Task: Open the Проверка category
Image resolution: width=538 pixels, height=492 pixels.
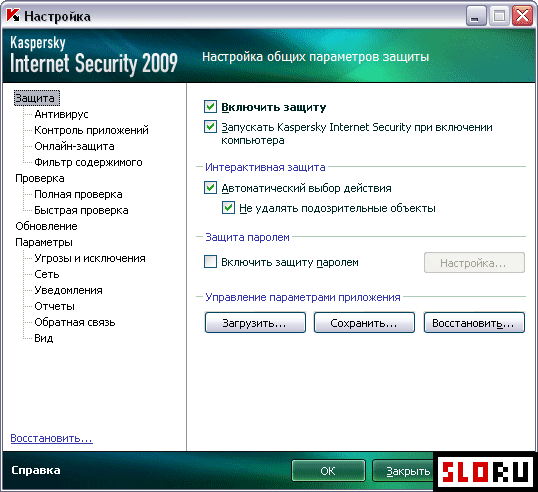Action: (x=40, y=178)
